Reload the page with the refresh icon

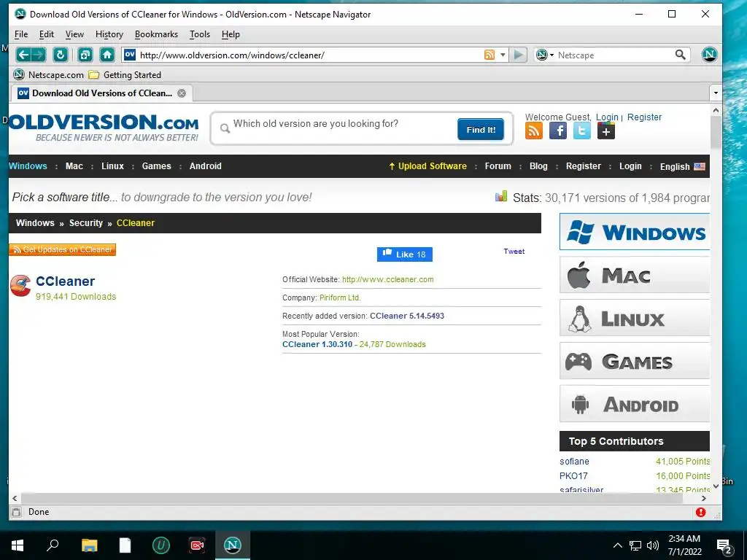[x=61, y=55]
